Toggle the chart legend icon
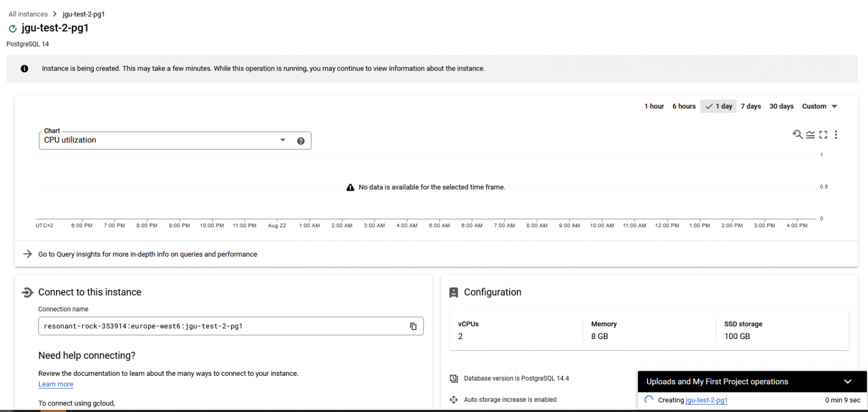This screenshot has width=868, height=412. coord(810,135)
